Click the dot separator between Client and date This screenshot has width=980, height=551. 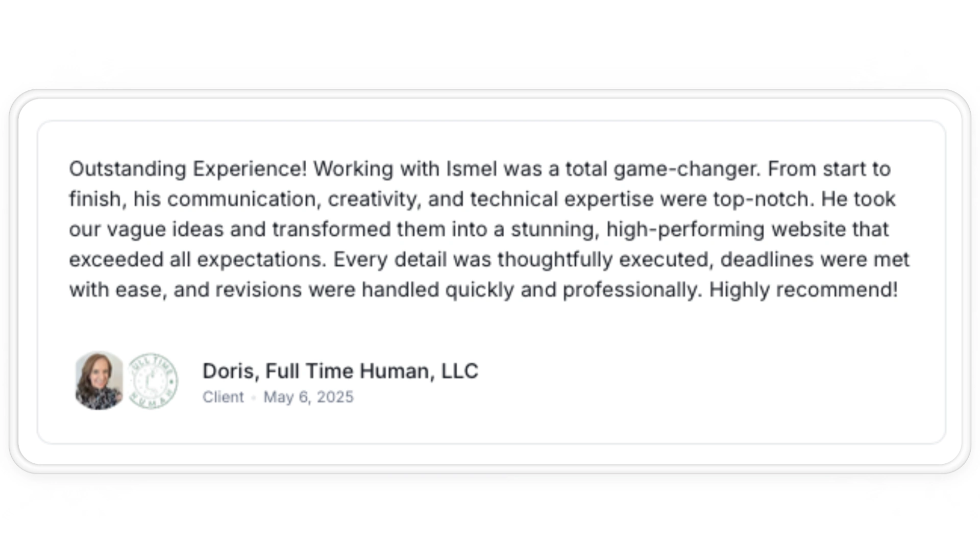[x=254, y=397]
